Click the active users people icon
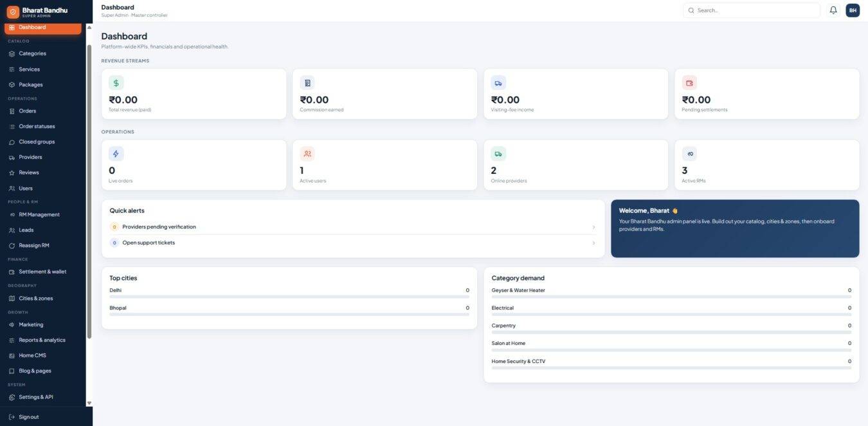 (307, 154)
